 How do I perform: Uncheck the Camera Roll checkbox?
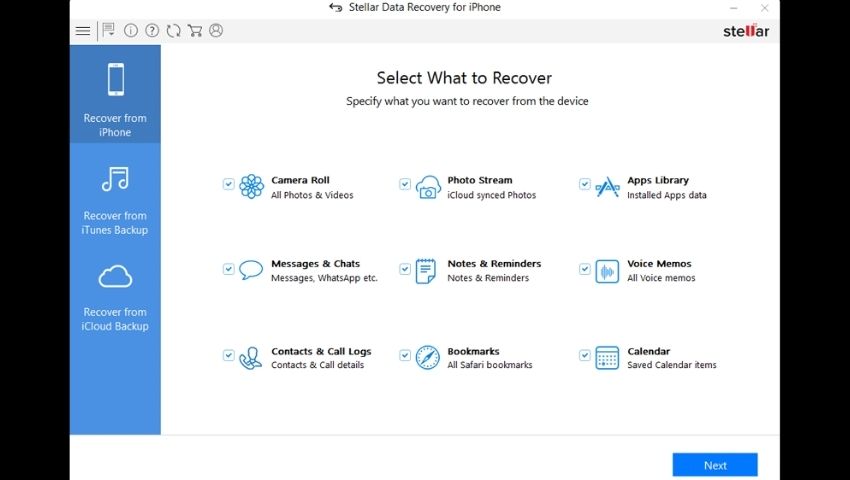point(229,184)
